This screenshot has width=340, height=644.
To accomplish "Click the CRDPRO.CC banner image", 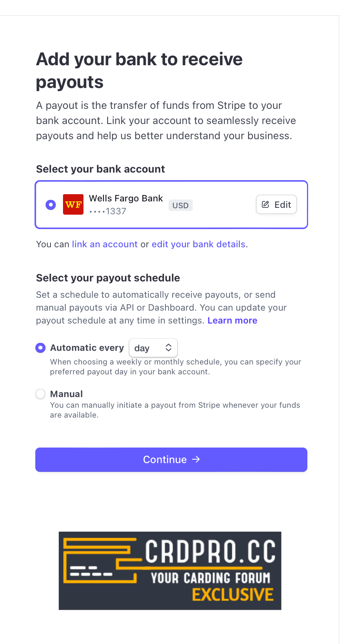I will click(x=170, y=570).
